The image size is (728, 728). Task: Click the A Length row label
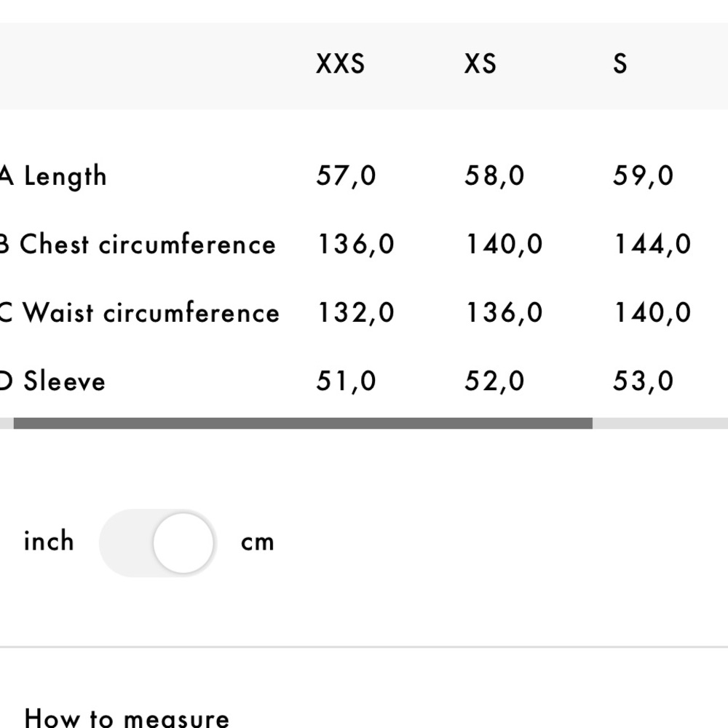(x=53, y=176)
